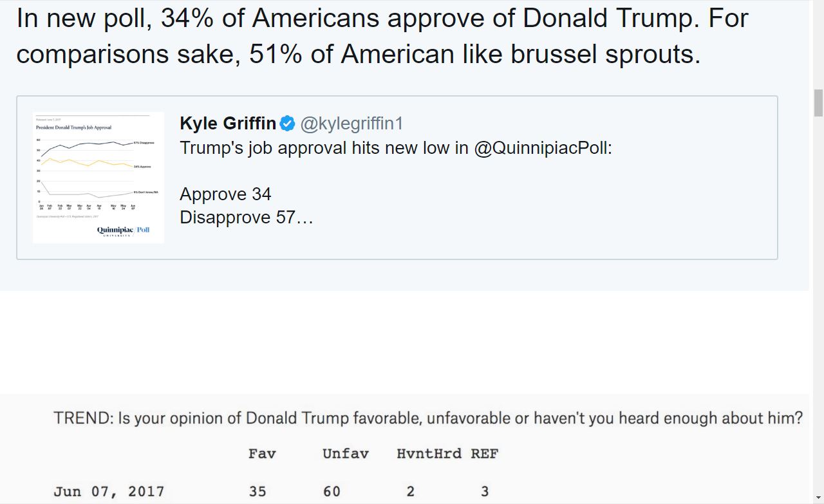Click the brussel sprouts comparison tweet text
The width and height of the screenshot is (824, 504).
[382, 36]
